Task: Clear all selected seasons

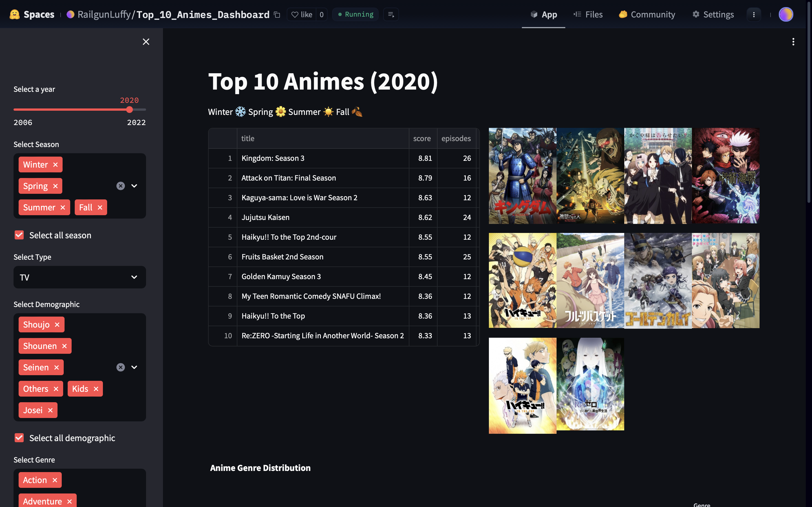Action: [120, 186]
